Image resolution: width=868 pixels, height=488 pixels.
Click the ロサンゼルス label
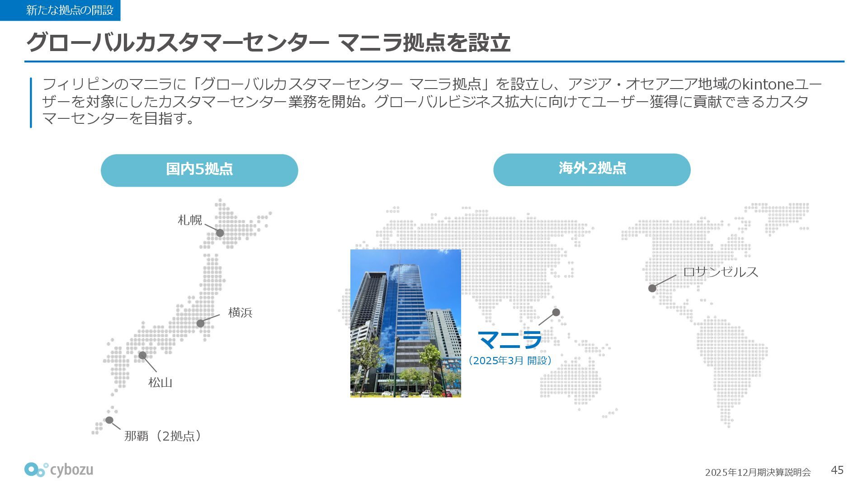[720, 272]
